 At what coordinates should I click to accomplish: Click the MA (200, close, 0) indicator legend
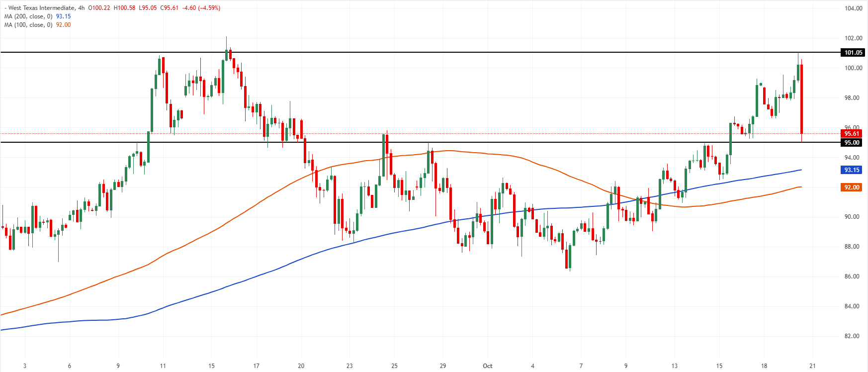(x=28, y=16)
